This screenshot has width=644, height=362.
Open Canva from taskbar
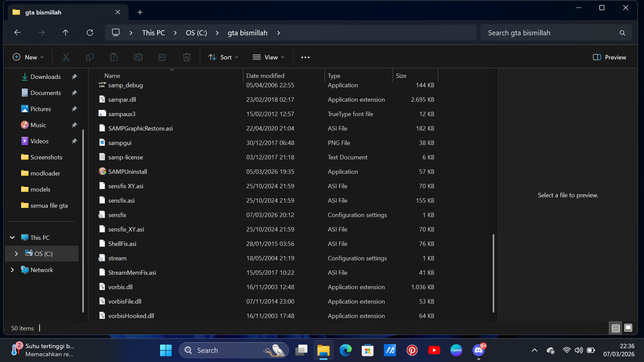(x=456, y=350)
